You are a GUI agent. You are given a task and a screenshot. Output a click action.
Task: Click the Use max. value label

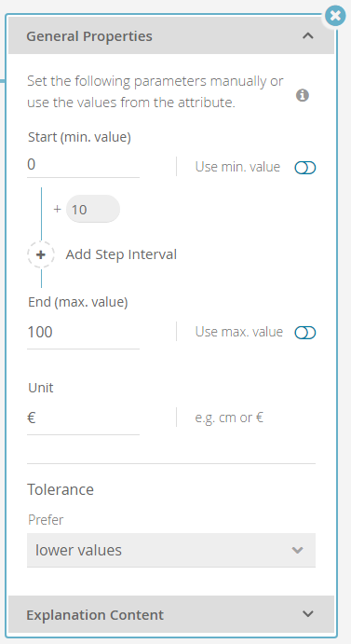coord(239,332)
